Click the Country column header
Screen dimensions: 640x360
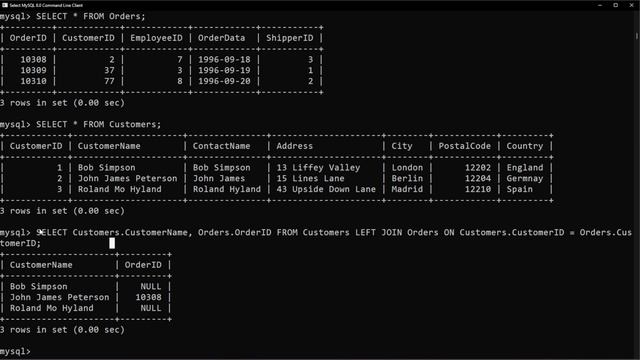click(525, 146)
